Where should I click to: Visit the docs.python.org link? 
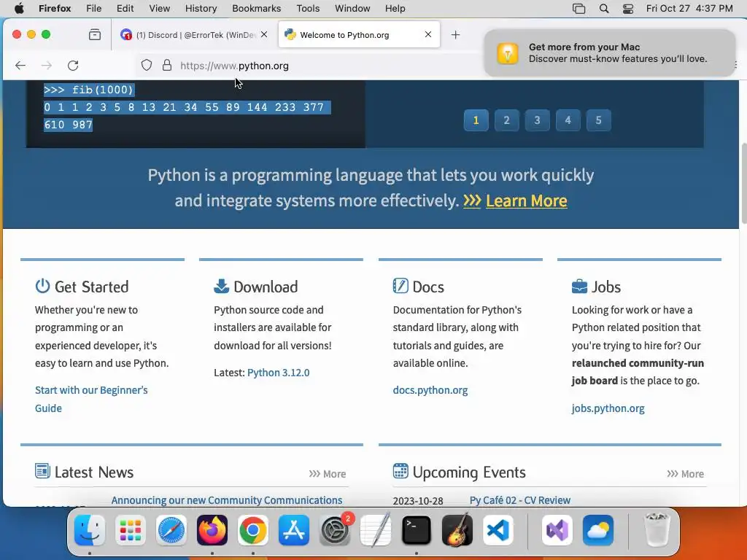click(430, 390)
